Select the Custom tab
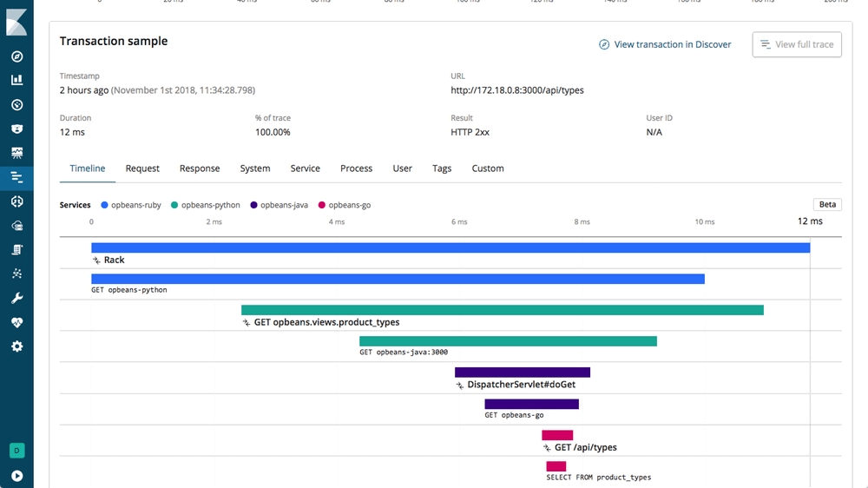The image size is (868, 488). click(x=488, y=168)
